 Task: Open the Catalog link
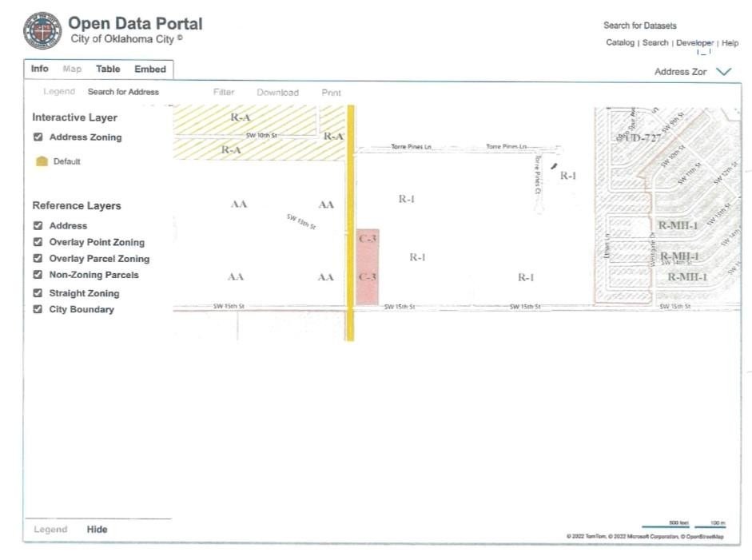coord(619,43)
